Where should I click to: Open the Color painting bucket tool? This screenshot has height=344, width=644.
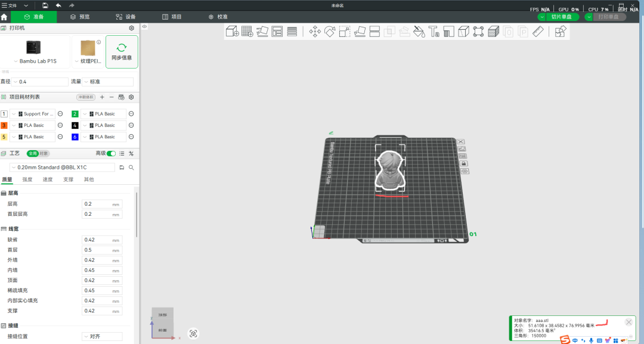tap(419, 31)
